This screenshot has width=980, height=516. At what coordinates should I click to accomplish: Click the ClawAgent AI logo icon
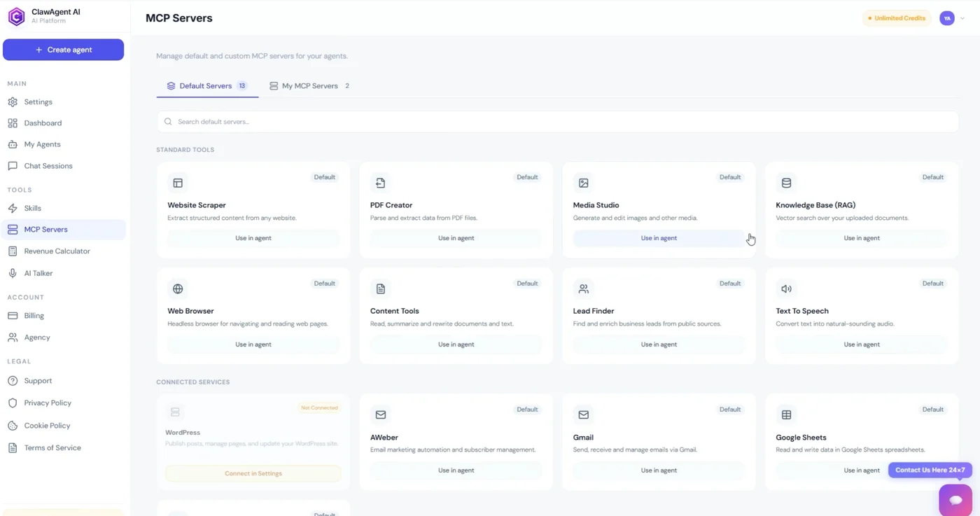(16, 16)
